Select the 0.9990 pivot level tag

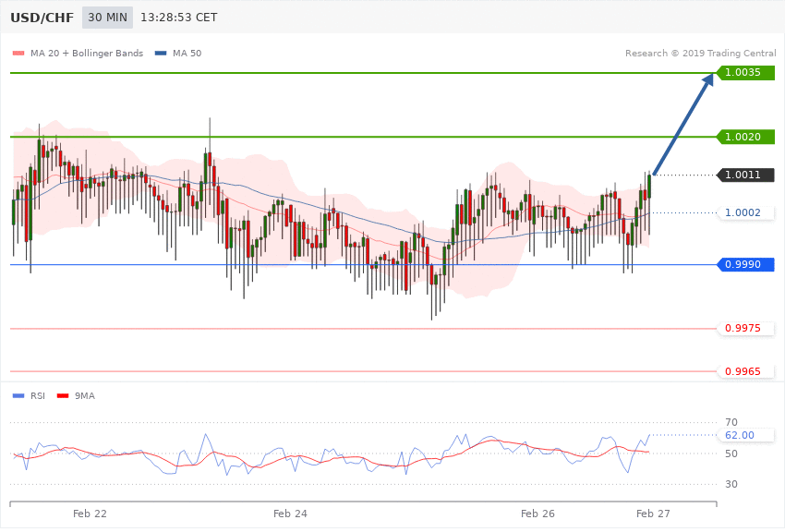pos(746,264)
